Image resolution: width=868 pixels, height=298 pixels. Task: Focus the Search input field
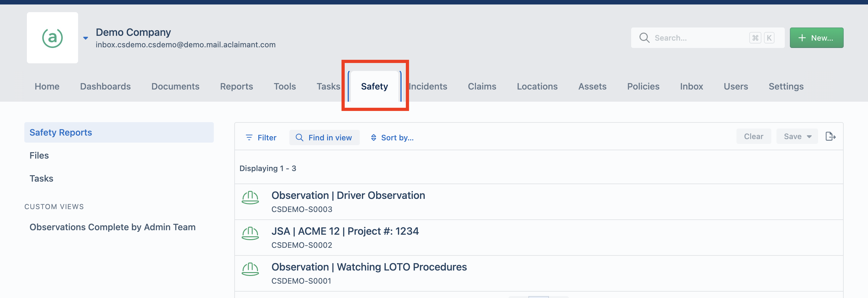(707, 38)
